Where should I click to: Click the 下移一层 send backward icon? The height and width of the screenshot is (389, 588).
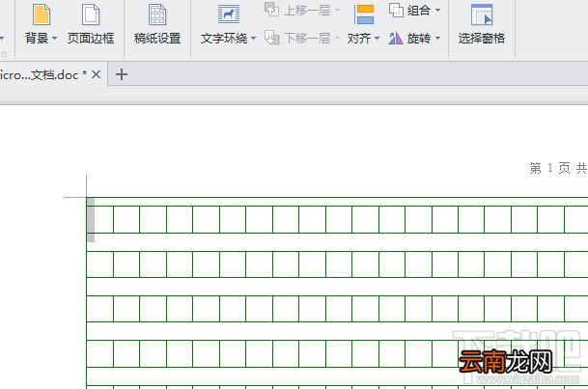tap(272, 38)
